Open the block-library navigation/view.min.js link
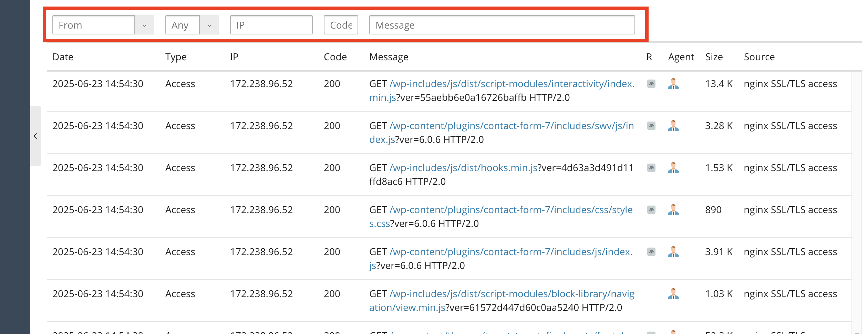This screenshot has width=868, height=334. 502,301
